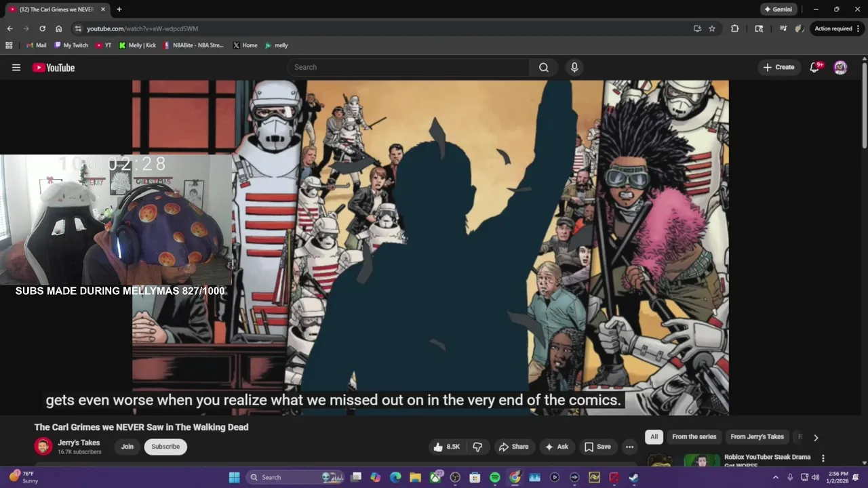The width and height of the screenshot is (868, 488).
Task: Open Jerry's Takes channel name link
Action: point(79,443)
